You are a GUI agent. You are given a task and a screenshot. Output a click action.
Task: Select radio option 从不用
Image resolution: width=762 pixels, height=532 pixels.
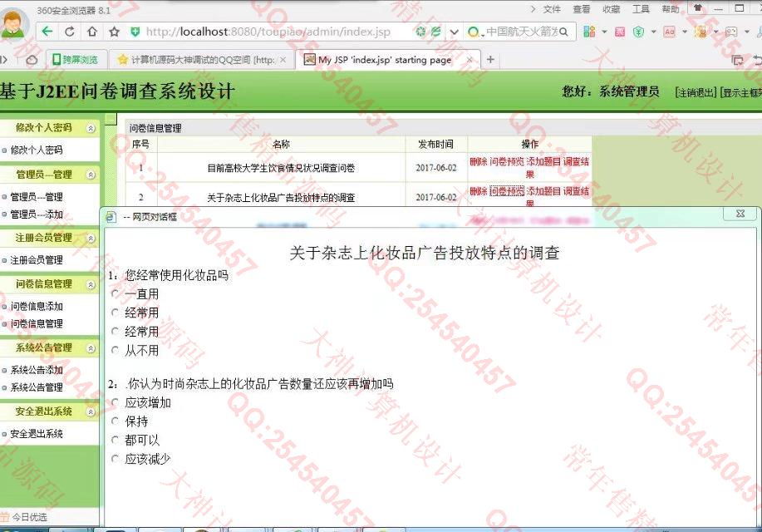click(x=116, y=350)
